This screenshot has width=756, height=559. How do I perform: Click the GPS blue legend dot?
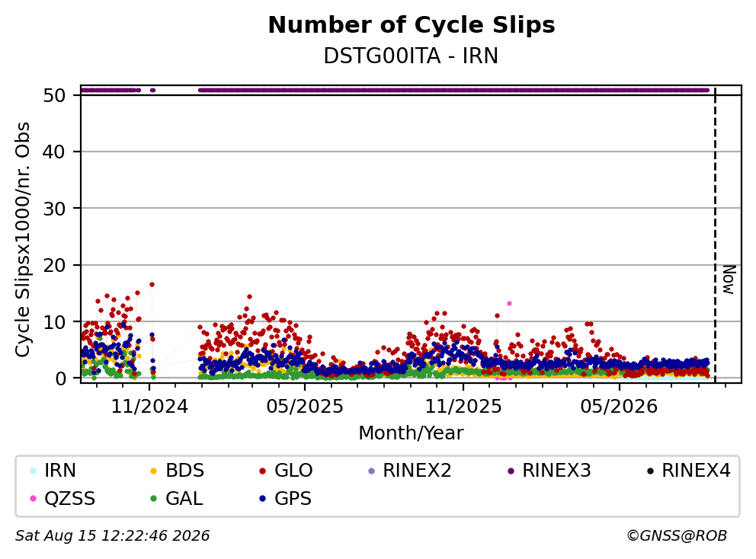coord(263,499)
